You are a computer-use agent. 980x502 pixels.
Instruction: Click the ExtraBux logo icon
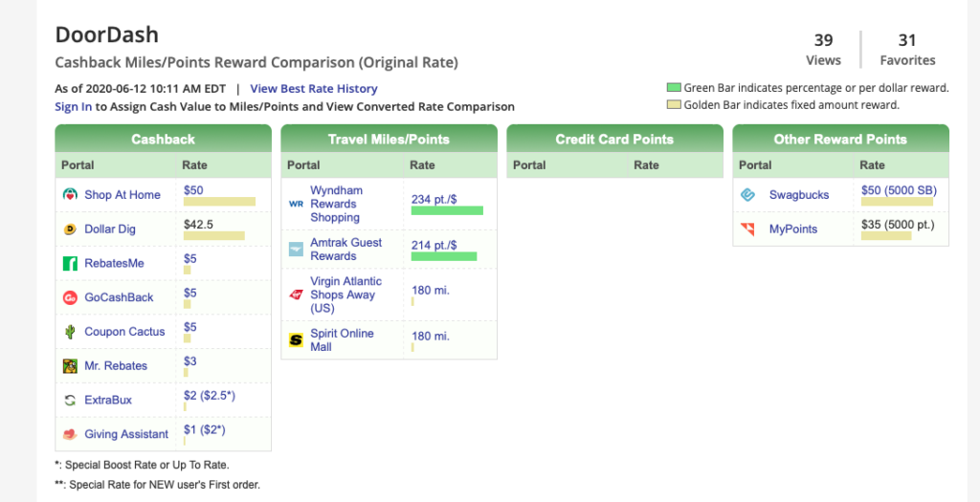coord(70,401)
